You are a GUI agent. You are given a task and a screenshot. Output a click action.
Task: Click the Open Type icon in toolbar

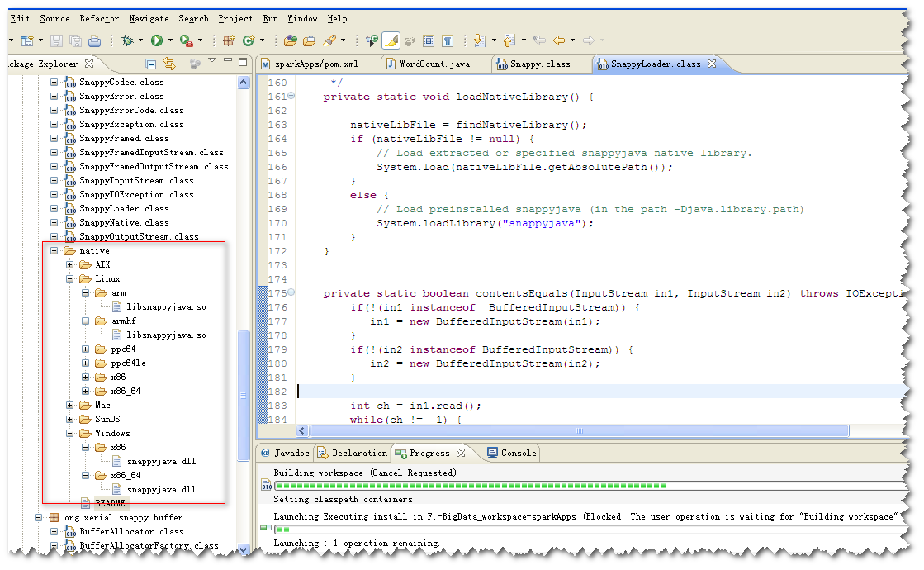(290, 40)
